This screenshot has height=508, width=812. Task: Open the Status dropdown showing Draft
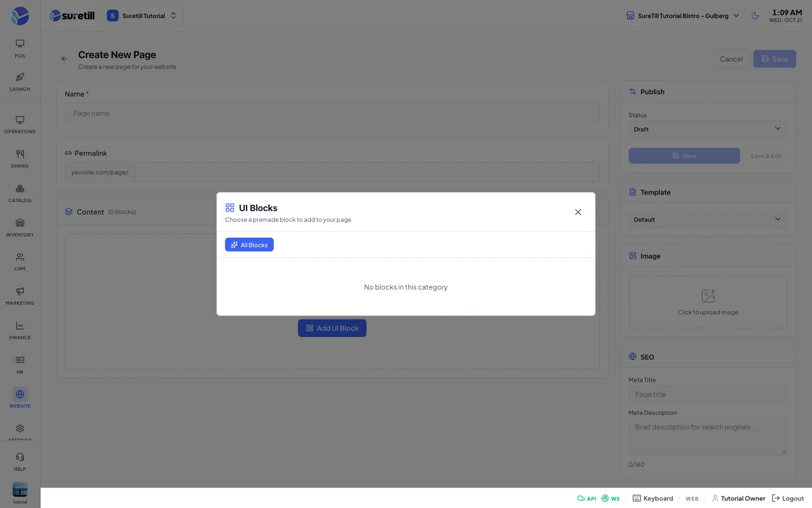[x=708, y=129]
